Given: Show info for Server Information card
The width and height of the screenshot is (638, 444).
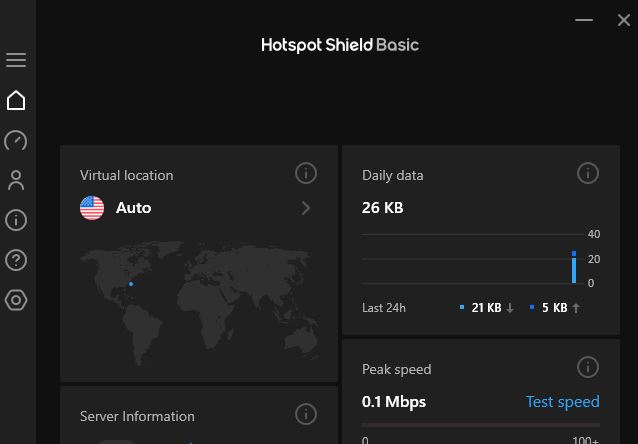Looking at the screenshot, I should tap(306, 414).
